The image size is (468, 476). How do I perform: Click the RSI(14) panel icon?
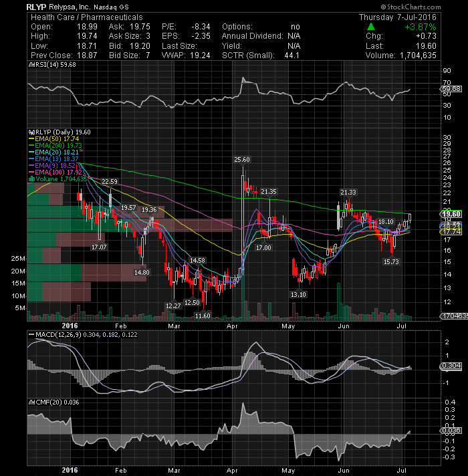tap(31, 65)
